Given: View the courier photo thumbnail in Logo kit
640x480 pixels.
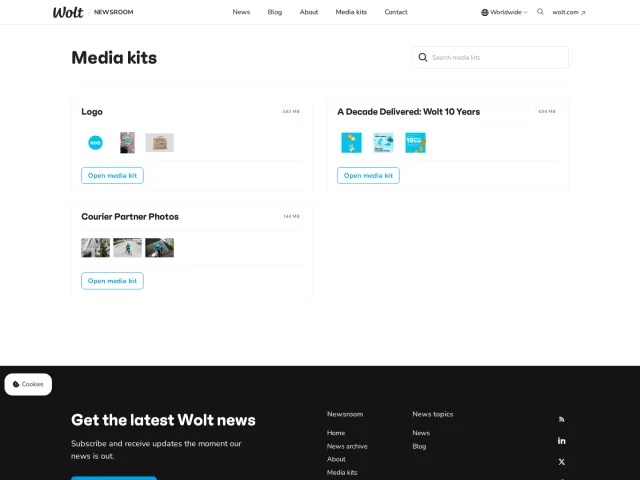Looking at the screenshot, I should (127, 142).
